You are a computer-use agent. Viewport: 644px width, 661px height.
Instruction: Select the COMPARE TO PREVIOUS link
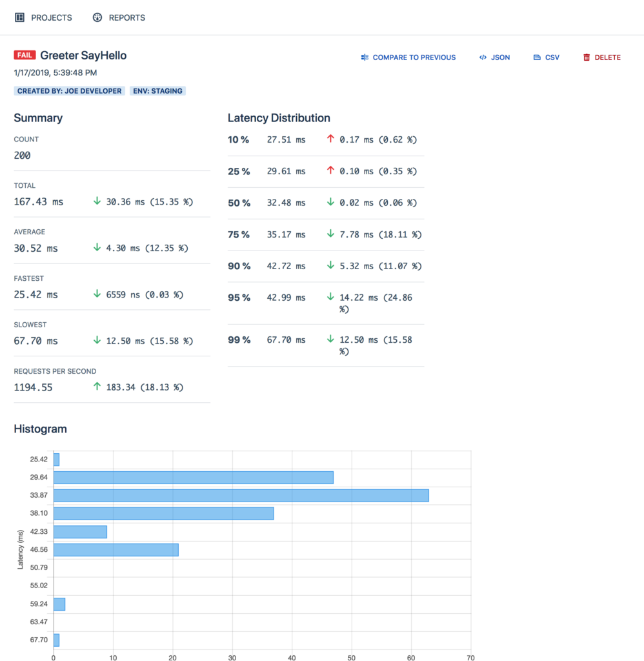pyautogui.click(x=408, y=57)
